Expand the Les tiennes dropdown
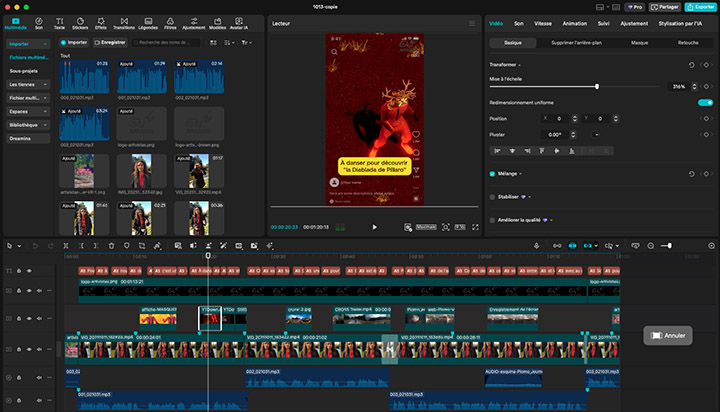Screen dimensions: 720x412 tap(27, 84)
